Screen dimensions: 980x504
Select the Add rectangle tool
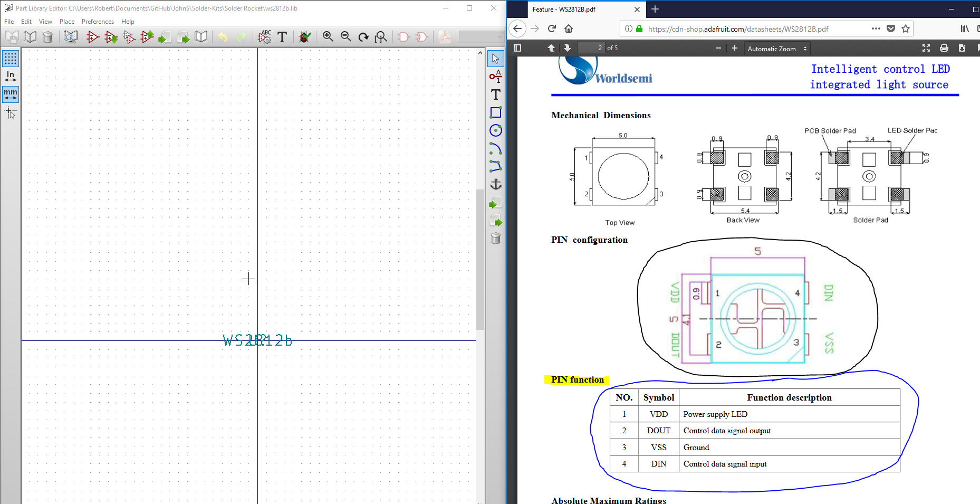tap(495, 112)
